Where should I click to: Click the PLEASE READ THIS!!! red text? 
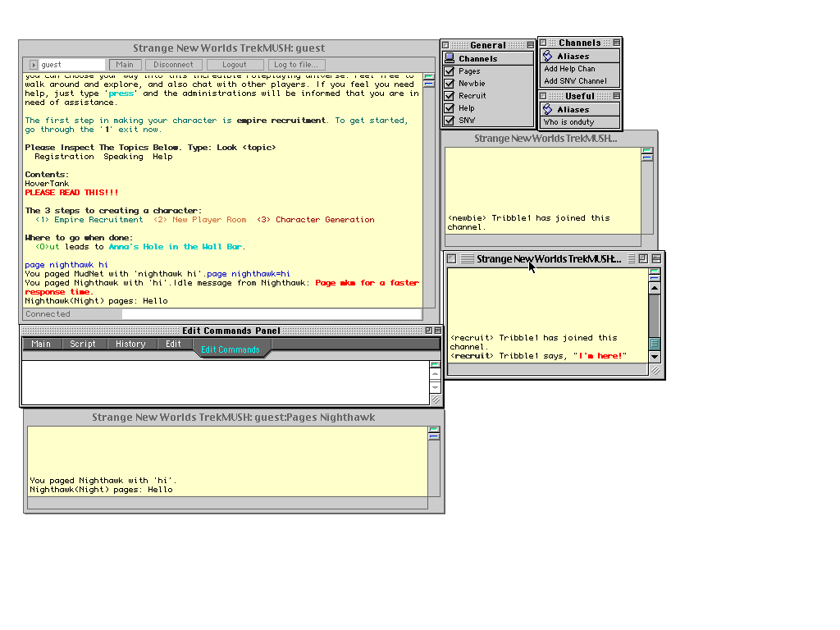[72, 192]
